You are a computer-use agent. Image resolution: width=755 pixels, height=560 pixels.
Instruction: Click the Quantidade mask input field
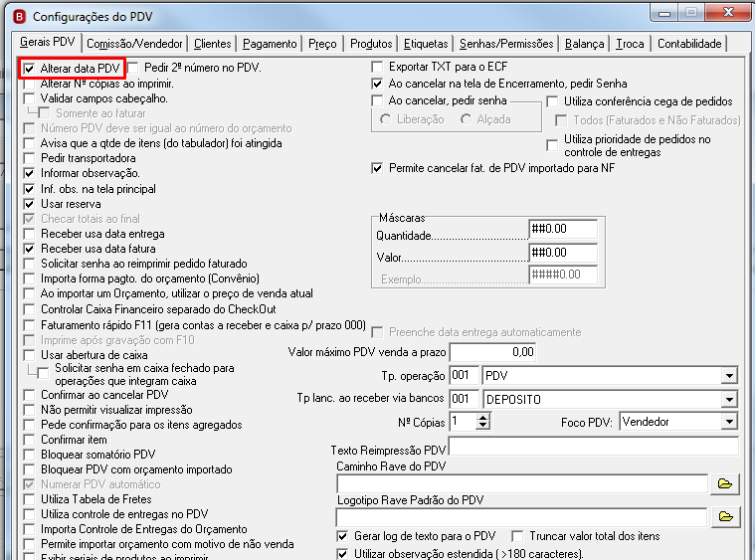tap(563, 229)
